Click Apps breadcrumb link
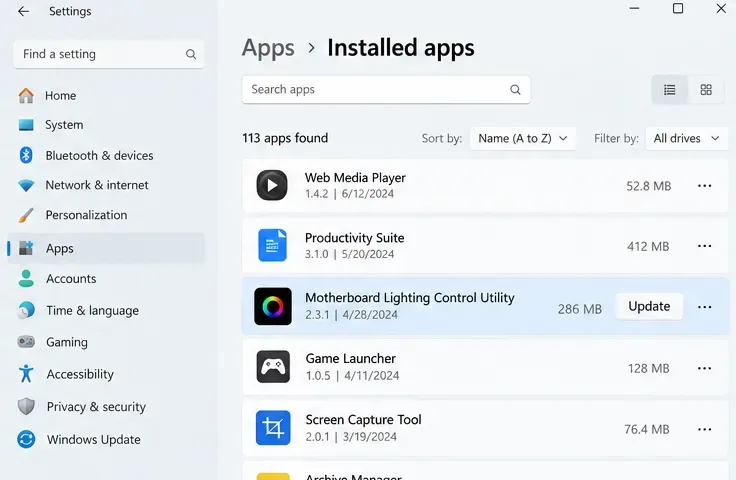 pos(268,48)
